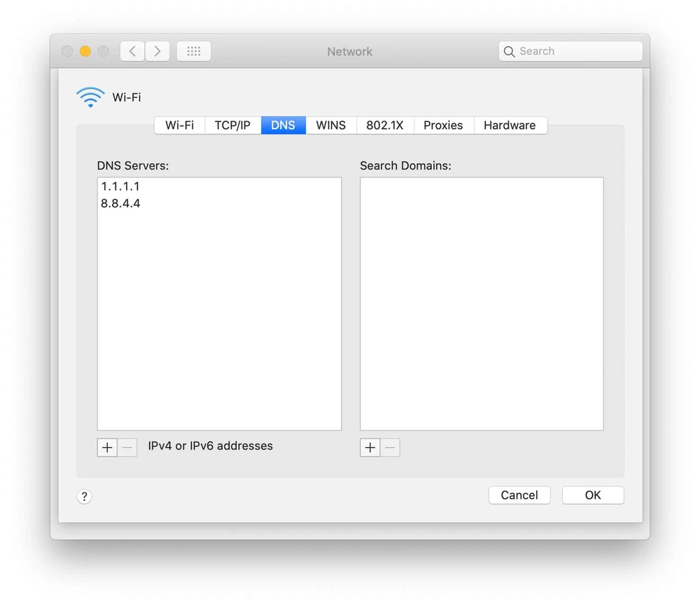700x606 pixels.
Task: Click the back navigation arrow
Action: 132,50
